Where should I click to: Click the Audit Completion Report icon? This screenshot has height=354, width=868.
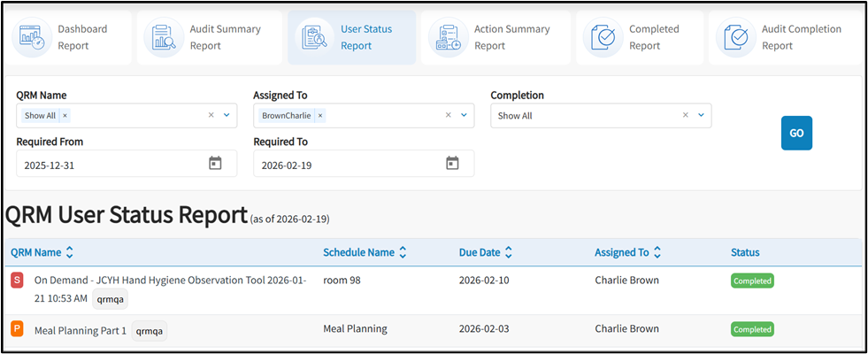click(x=735, y=38)
